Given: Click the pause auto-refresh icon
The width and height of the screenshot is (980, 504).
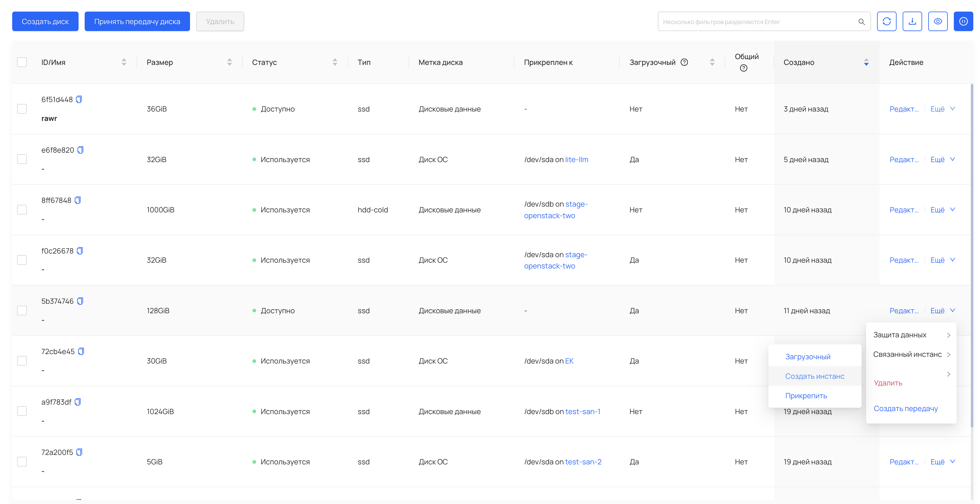Looking at the screenshot, I should 963,21.
